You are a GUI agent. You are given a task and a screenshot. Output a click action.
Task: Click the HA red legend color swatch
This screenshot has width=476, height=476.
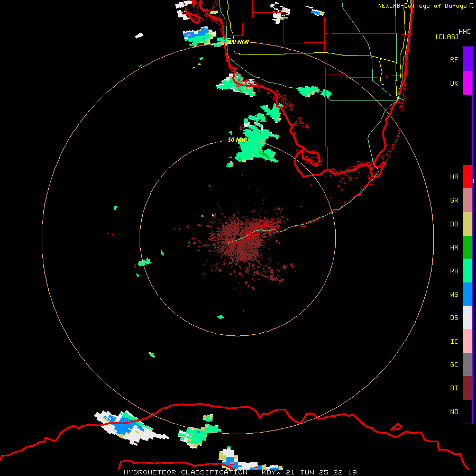(x=467, y=177)
